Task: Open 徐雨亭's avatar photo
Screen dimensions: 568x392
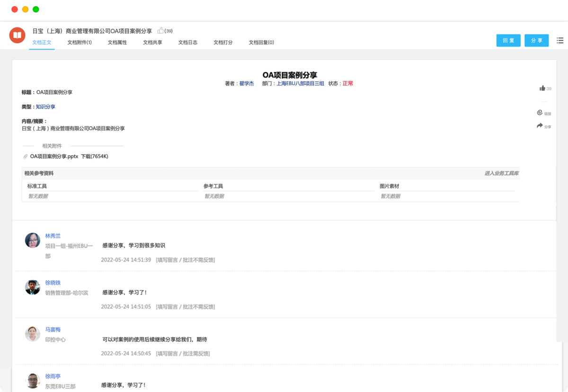Action: click(x=33, y=381)
